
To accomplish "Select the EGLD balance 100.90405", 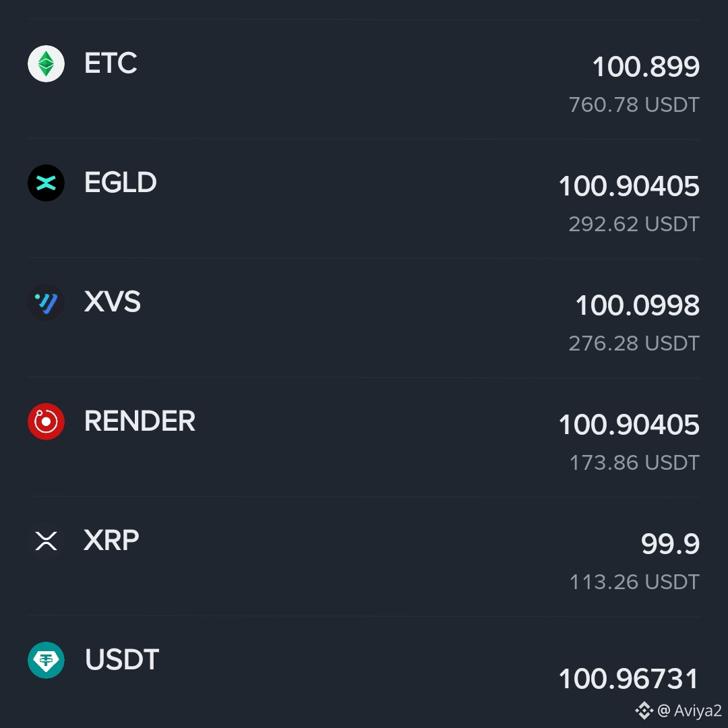I will coord(629,186).
